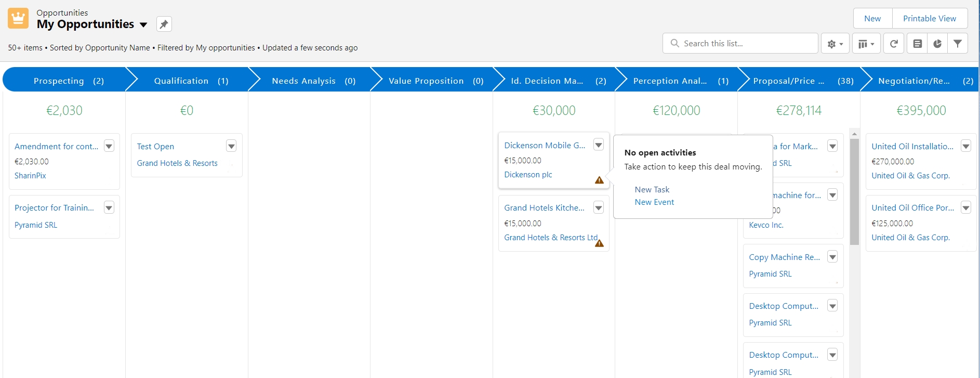The height and width of the screenshot is (378, 980).
Task: Open Projector for Trainin... opportunity
Action: pyautogui.click(x=54, y=208)
